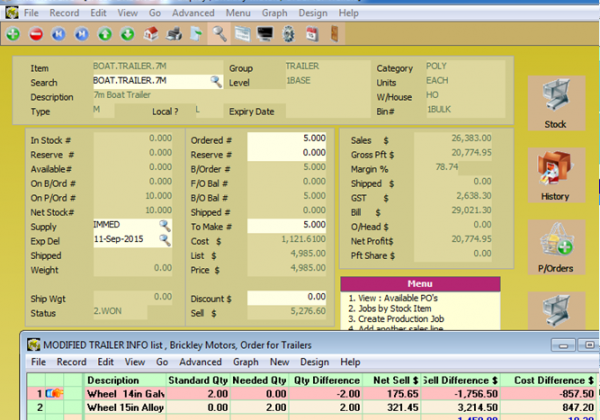
Task: Click the Net Sell $ column header
Action: (x=391, y=380)
